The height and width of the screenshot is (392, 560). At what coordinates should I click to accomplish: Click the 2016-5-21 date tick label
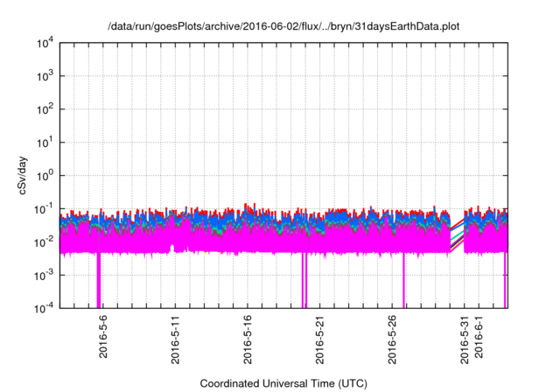[x=319, y=339]
